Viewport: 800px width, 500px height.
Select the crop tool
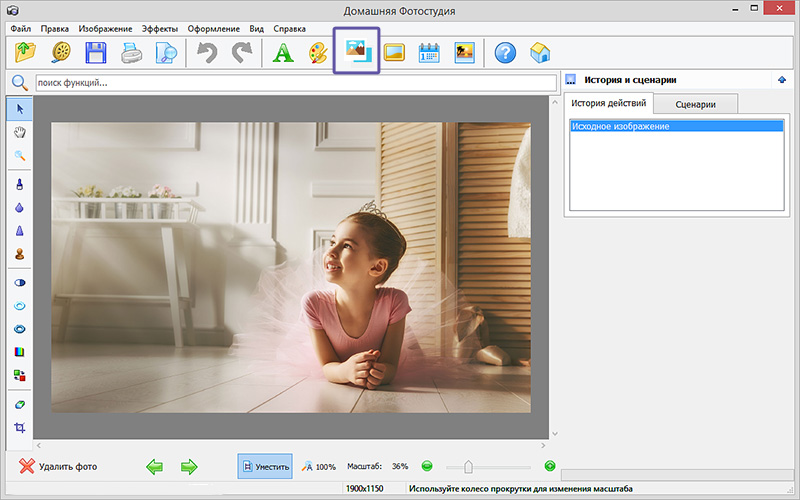(20, 428)
